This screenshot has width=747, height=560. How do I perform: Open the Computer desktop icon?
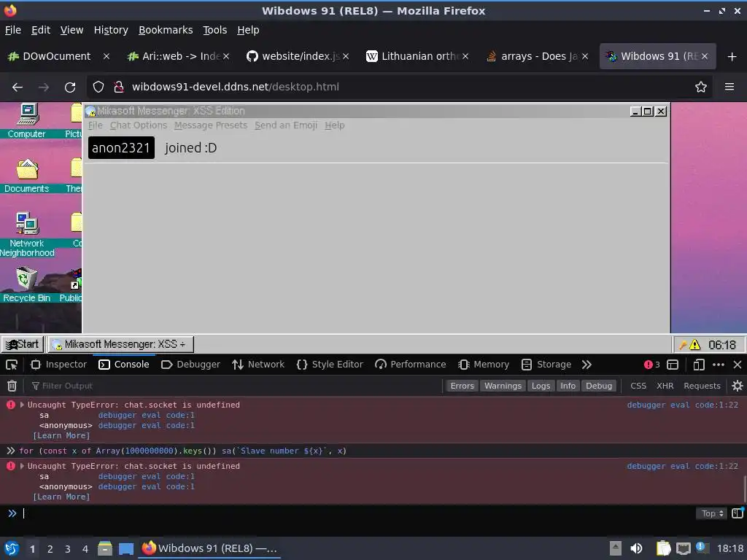27,120
